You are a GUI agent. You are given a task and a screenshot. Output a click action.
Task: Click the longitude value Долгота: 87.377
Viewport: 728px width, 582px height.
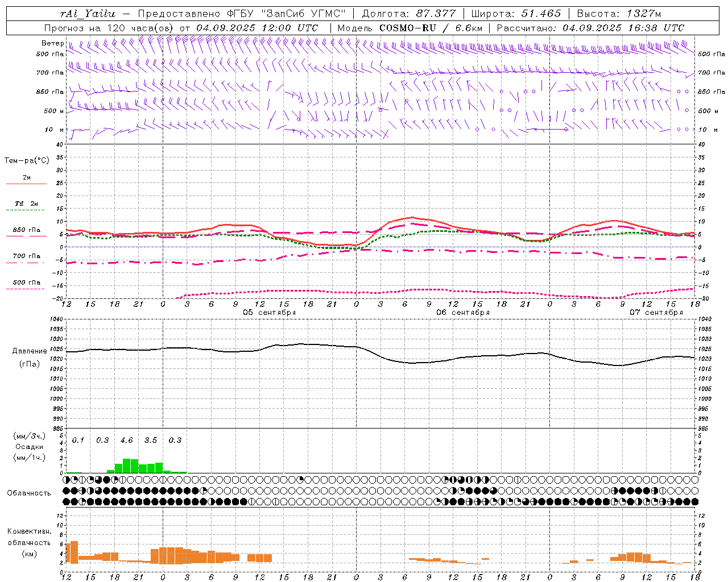click(x=408, y=14)
